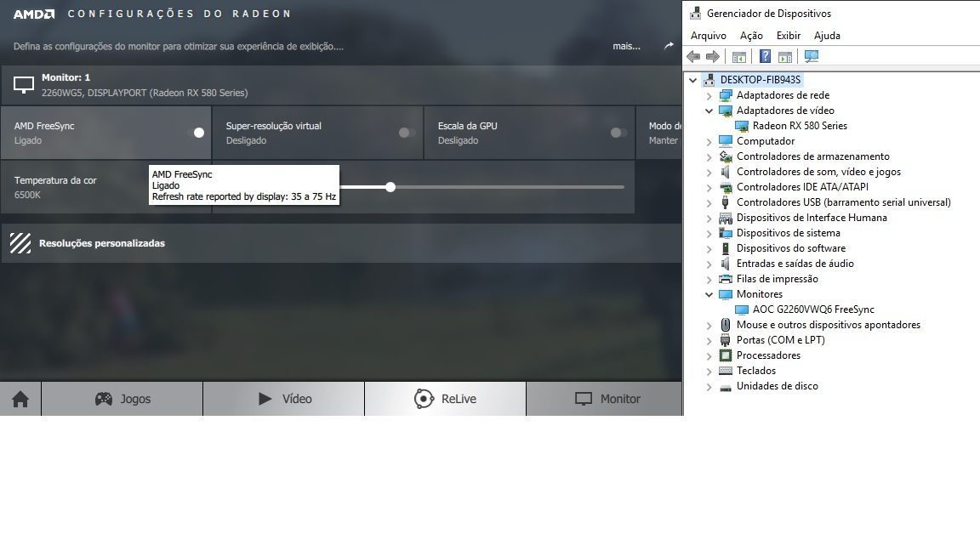Open the Vídeo tab
The height and width of the screenshot is (551, 980).
(x=284, y=399)
